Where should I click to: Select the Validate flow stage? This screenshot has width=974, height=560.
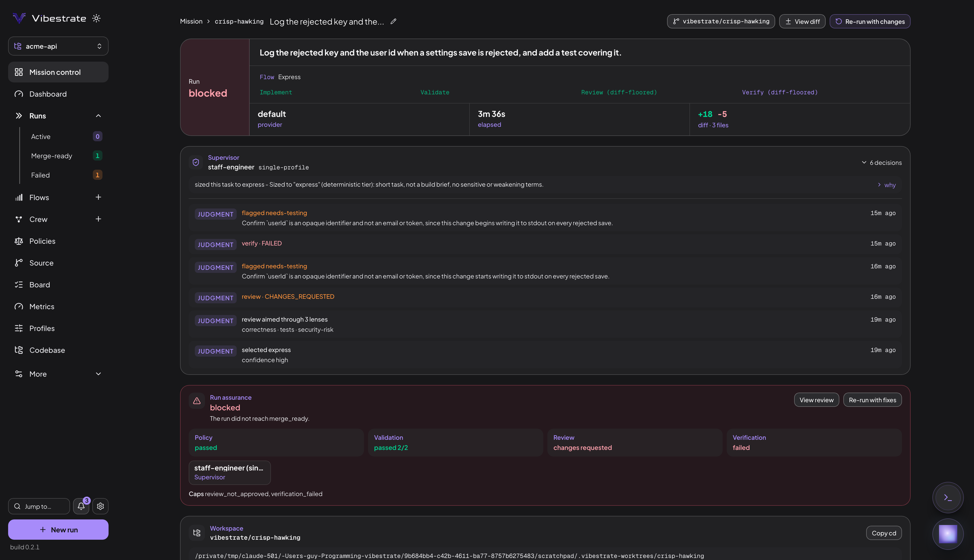point(434,92)
